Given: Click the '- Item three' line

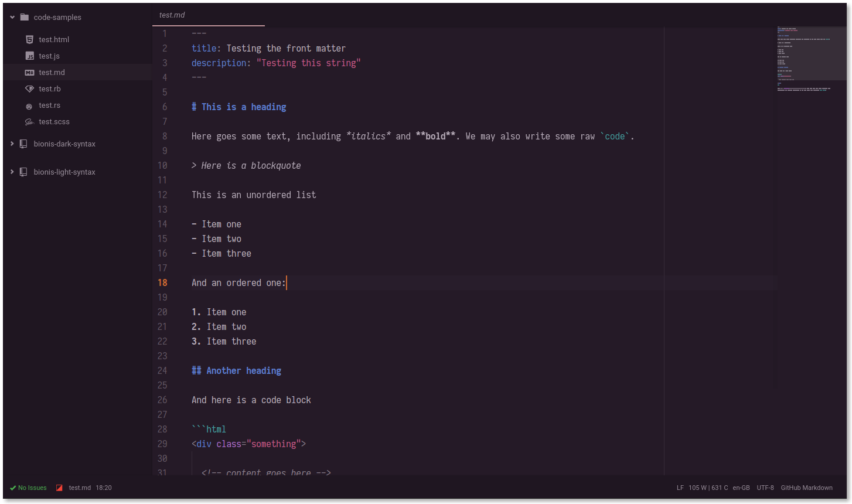Looking at the screenshot, I should pos(221,253).
